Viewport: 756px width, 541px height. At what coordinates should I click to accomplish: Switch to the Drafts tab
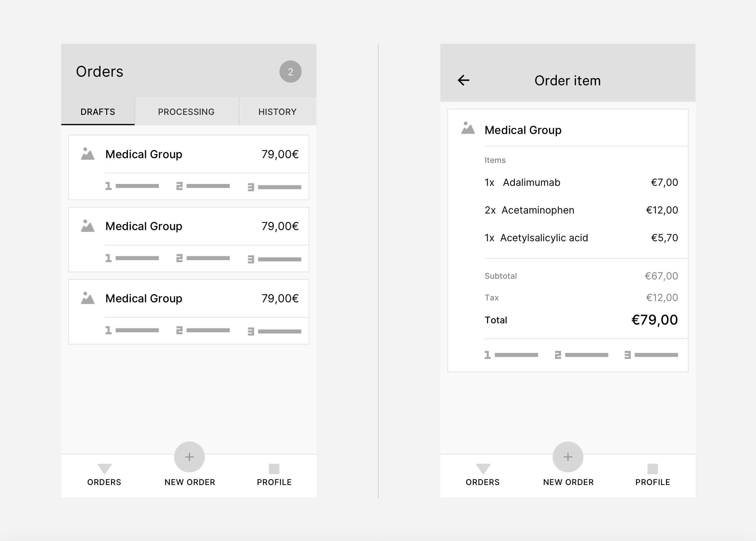(98, 112)
